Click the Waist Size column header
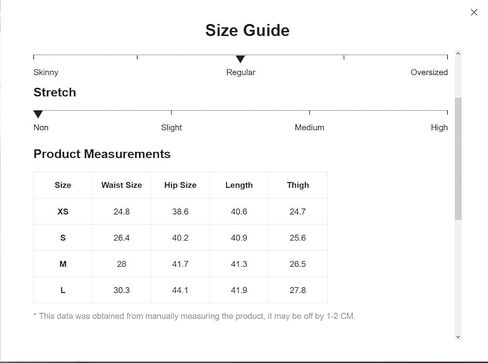The image size is (488, 363). 122,185
